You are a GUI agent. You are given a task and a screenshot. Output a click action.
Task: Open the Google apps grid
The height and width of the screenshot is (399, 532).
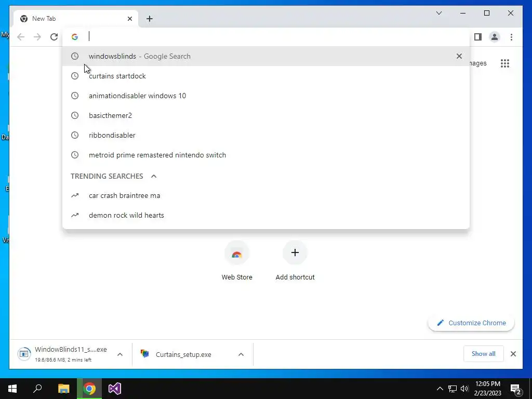pos(505,63)
